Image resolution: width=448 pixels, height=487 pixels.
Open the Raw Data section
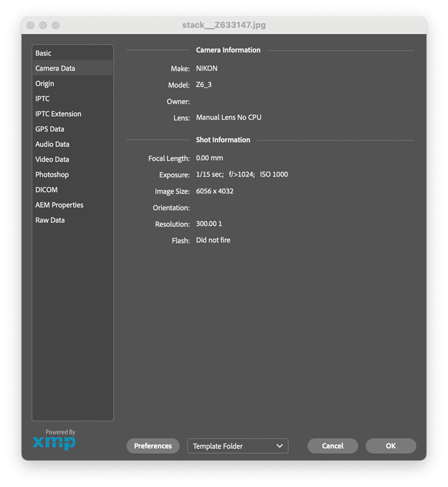(x=50, y=220)
